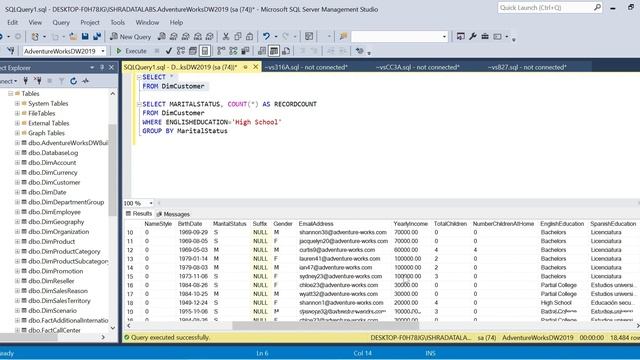Toggle Include Client Statistics icon
This screenshot has width=640, height=360.
[x=245, y=51]
